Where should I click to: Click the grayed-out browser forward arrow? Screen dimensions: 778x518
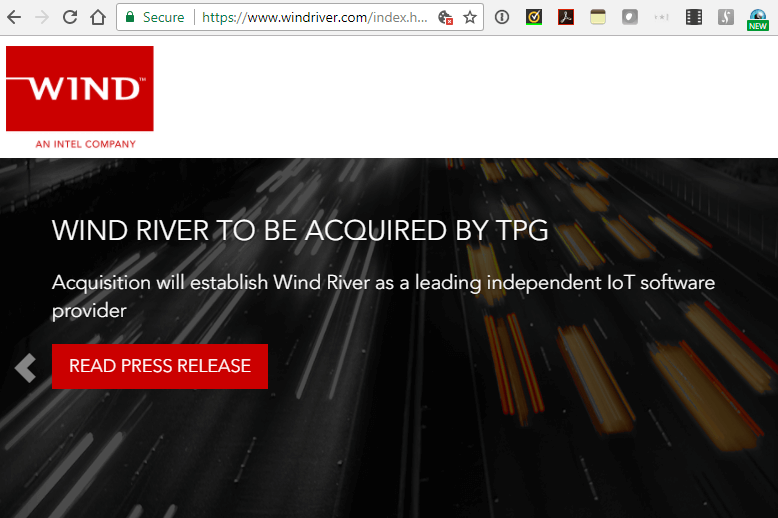(x=42, y=17)
